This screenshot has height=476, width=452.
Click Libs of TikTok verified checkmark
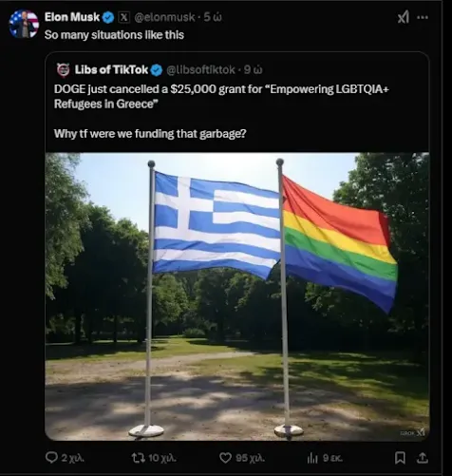tap(156, 70)
